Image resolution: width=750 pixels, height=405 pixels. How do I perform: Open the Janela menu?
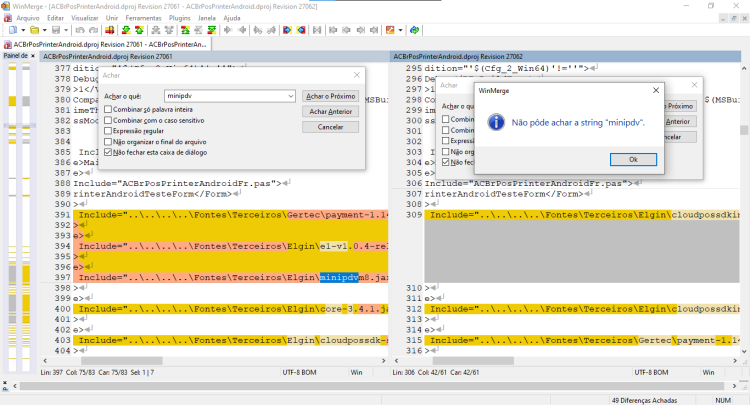(207, 18)
